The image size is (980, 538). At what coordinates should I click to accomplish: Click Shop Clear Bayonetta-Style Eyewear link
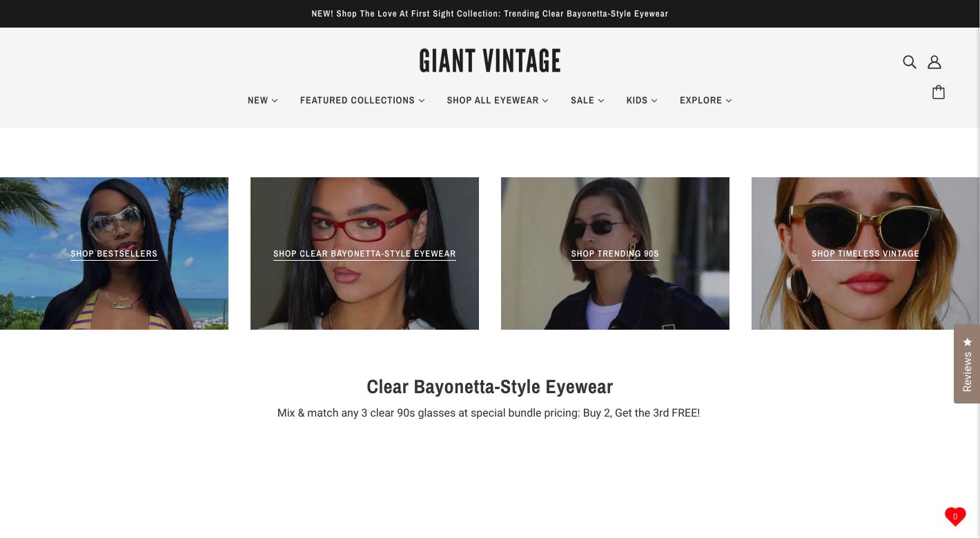click(x=364, y=254)
